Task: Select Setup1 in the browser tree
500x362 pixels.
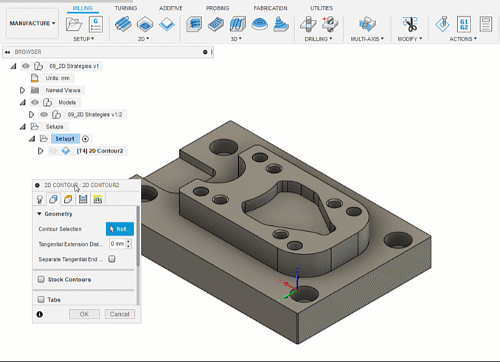Action: click(x=65, y=139)
